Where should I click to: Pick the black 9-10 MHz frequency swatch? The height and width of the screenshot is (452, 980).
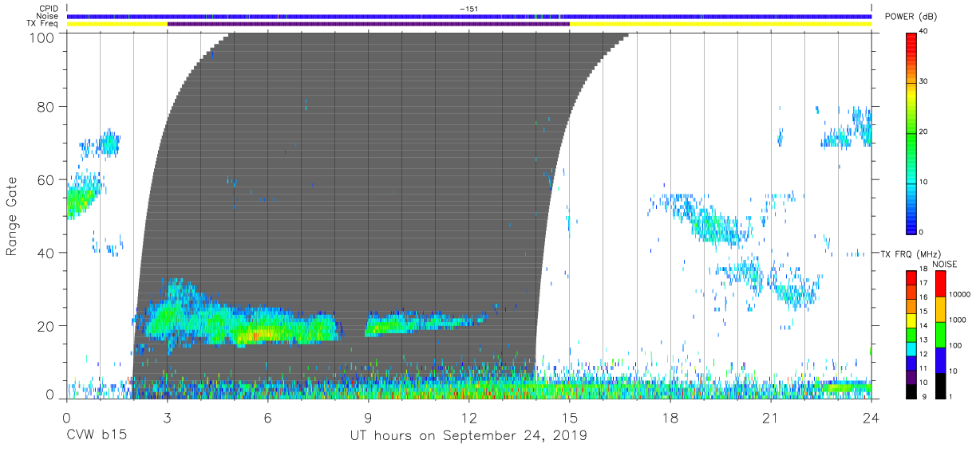911,391
